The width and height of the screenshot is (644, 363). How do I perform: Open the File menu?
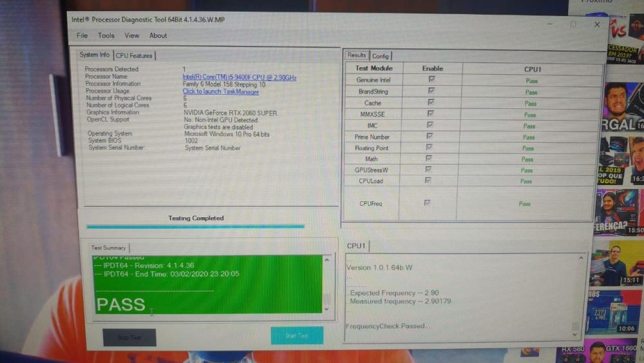pyautogui.click(x=82, y=35)
